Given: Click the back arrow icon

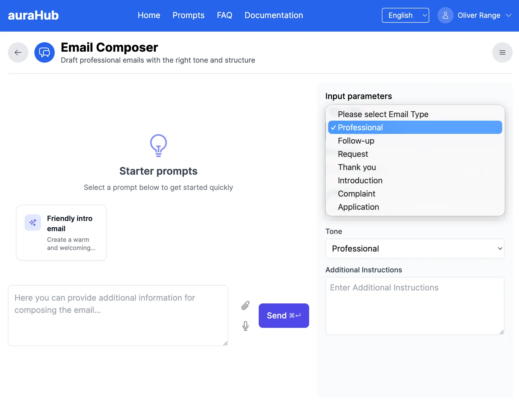Looking at the screenshot, I should coord(18,52).
